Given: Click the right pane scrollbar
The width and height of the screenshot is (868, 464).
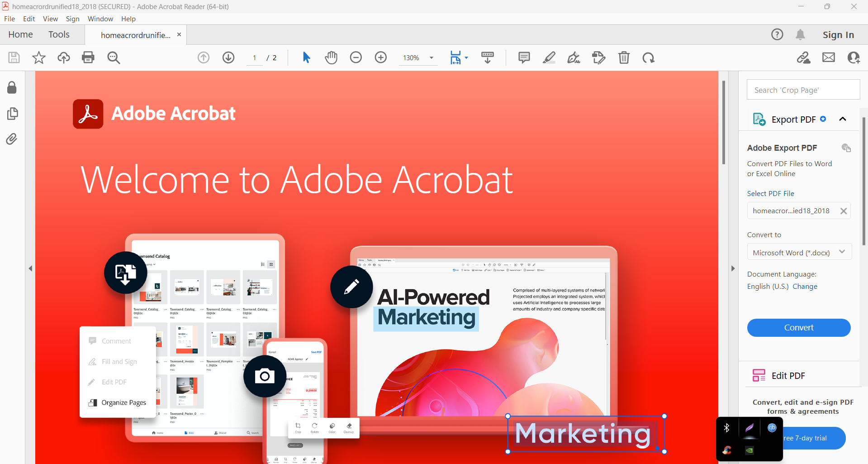Looking at the screenshot, I should tap(864, 181).
